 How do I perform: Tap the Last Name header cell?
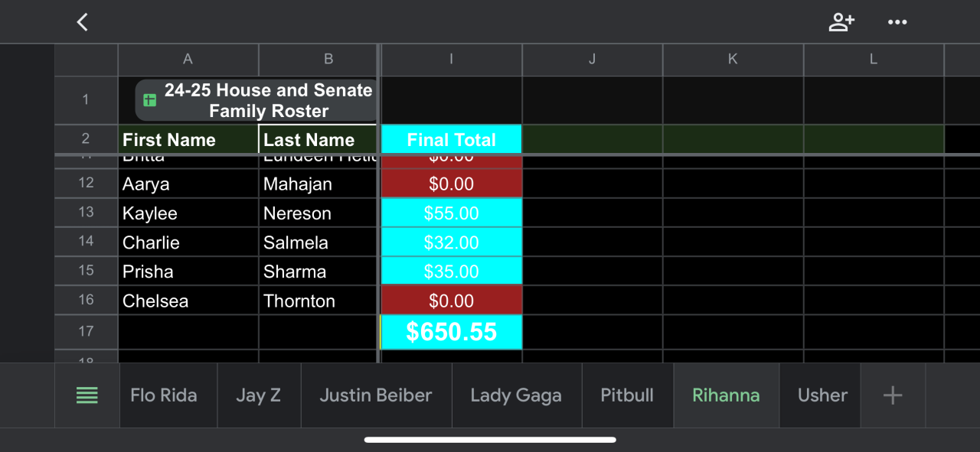point(318,140)
